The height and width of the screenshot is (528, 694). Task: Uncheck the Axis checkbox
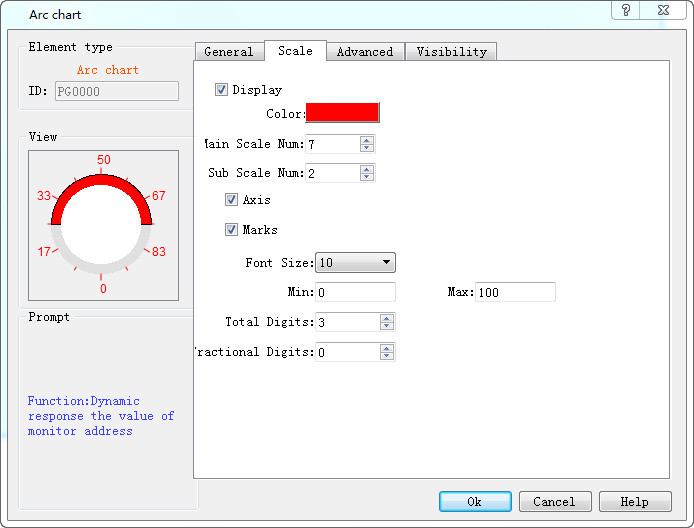click(231, 200)
